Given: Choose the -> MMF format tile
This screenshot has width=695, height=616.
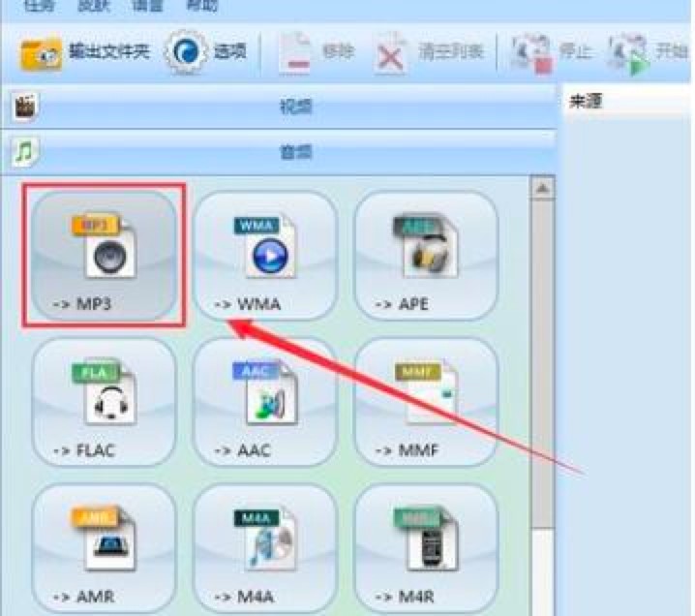Looking at the screenshot, I should [x=427, y=402].
